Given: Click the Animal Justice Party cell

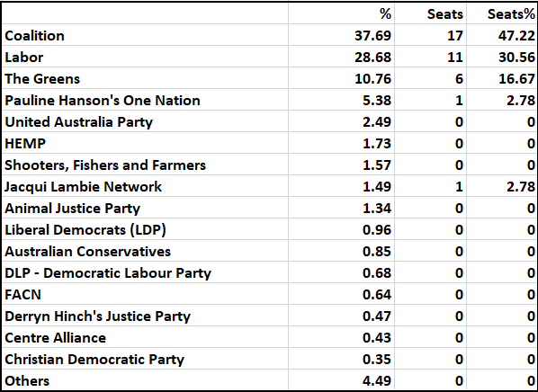Looking at the screenshot, I should point(145,208).
